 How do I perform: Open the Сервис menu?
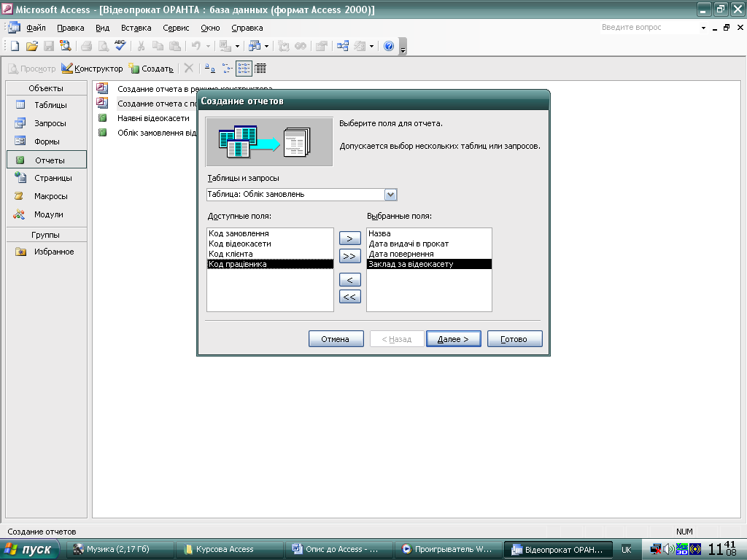(x=176, y=28)
